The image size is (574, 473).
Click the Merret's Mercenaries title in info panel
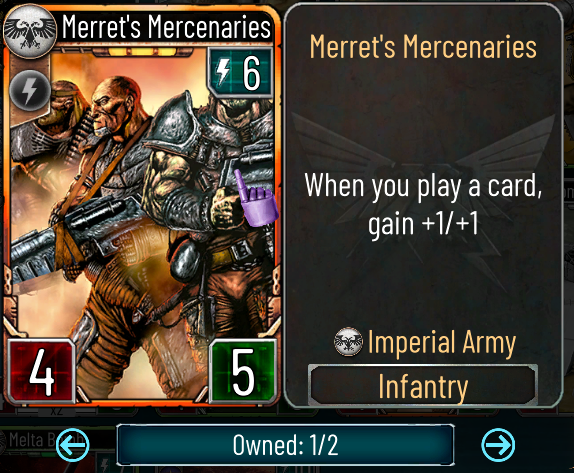click(423, 47)
